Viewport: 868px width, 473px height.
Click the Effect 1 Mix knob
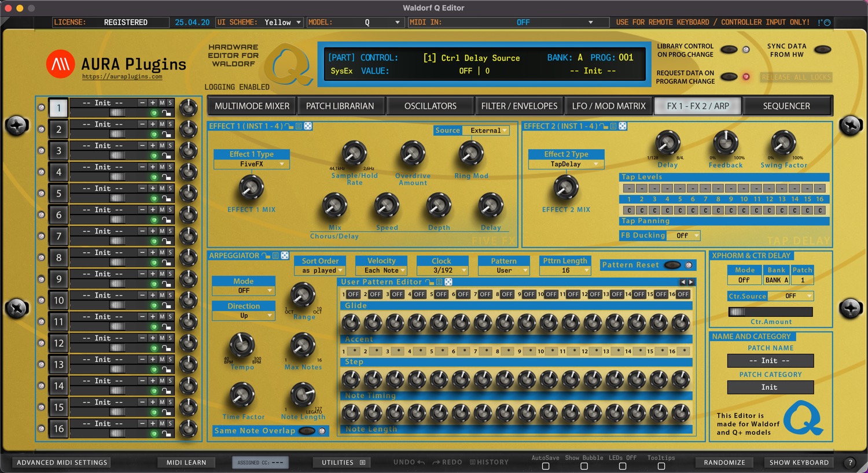pyautogui.click(x=251, y=188)
